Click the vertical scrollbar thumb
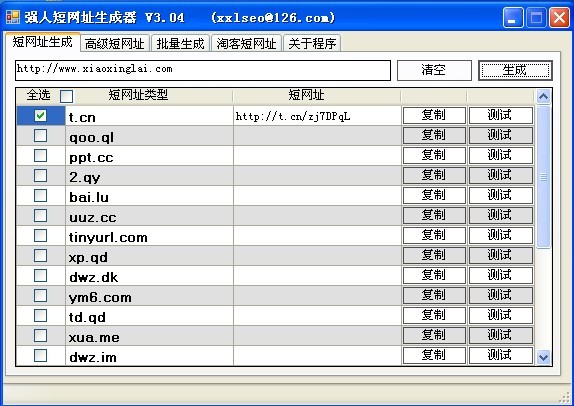Screen dimensions: 574x406 [544, 177]
